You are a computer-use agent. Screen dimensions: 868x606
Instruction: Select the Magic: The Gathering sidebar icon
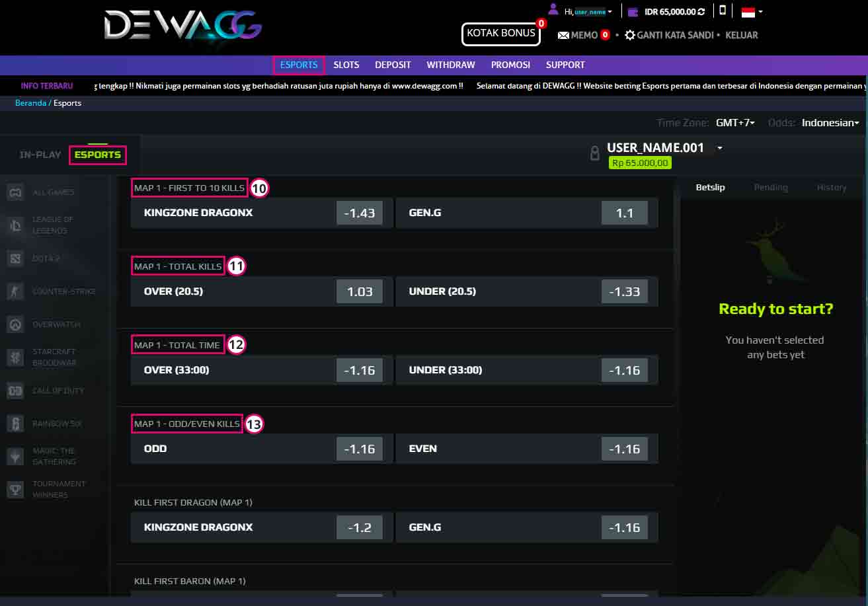point(15,456)
